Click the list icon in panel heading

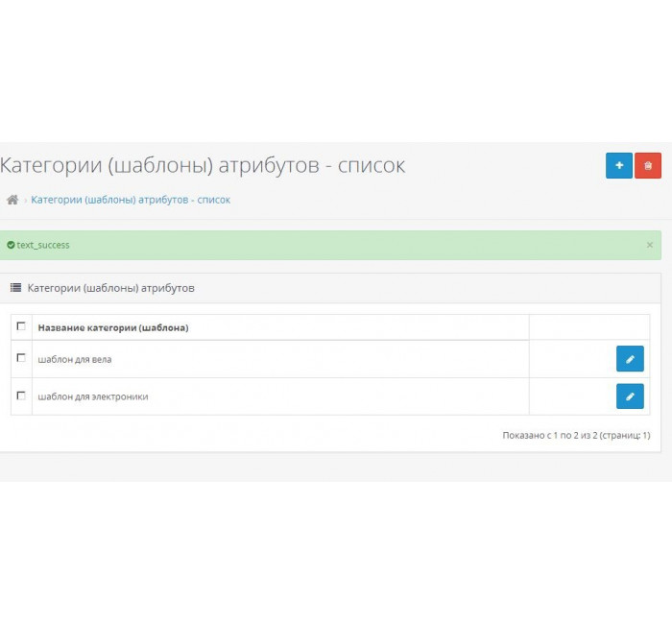coord(16,288)
